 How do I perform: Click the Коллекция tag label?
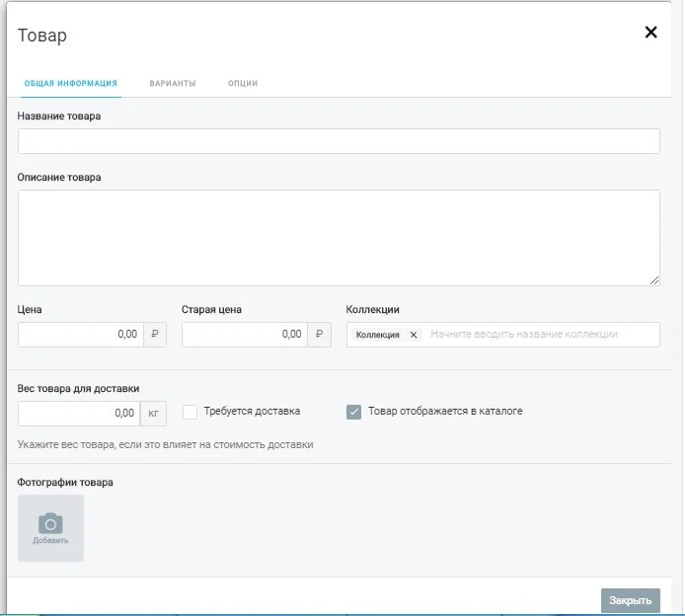point(377,335)
